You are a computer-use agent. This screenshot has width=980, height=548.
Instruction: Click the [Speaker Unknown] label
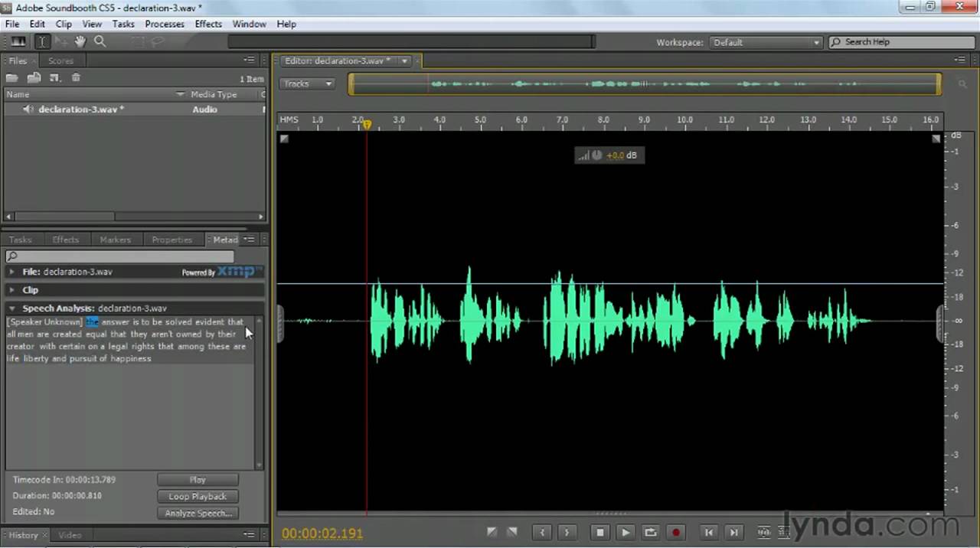[44, 322]
